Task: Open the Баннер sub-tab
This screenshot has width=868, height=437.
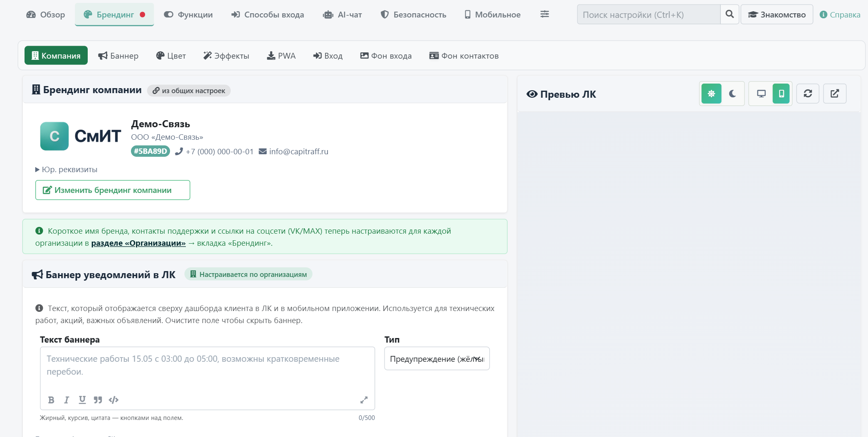Action: pos(118,56)
